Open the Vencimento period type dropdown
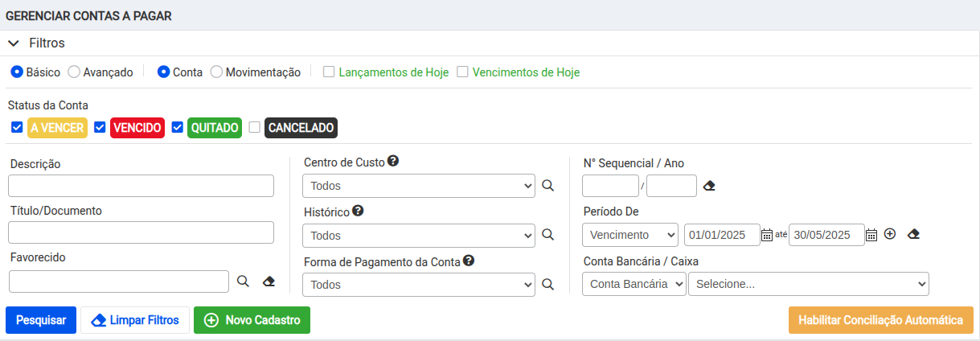This screenshot has width=980, height=341. pos(630,235)
